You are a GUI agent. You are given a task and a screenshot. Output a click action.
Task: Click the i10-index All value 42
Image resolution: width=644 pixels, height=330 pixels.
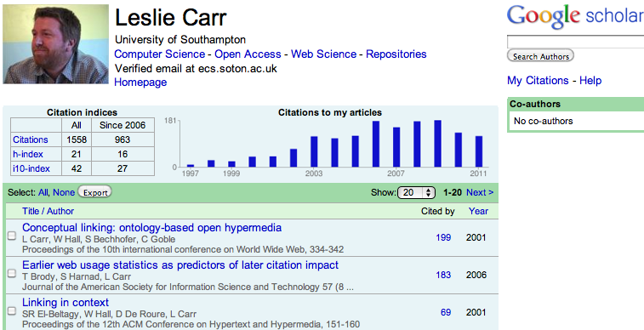pos(77,168)
